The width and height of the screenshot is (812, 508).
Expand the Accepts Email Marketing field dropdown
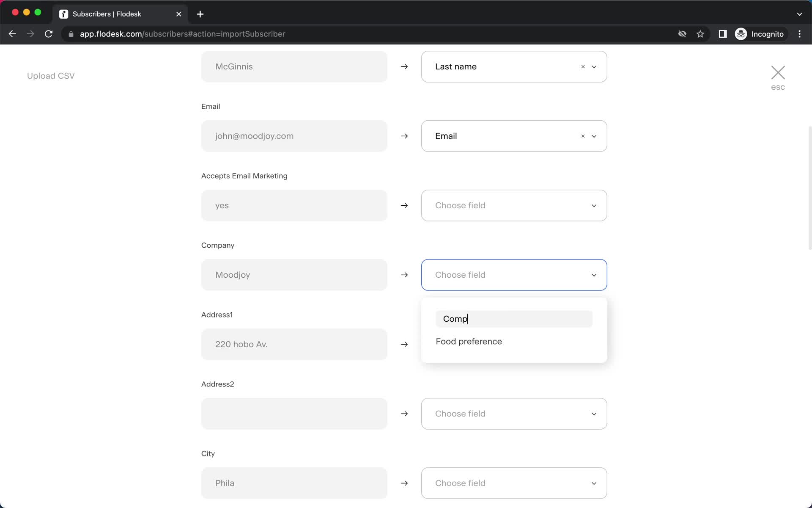point(514,205)
